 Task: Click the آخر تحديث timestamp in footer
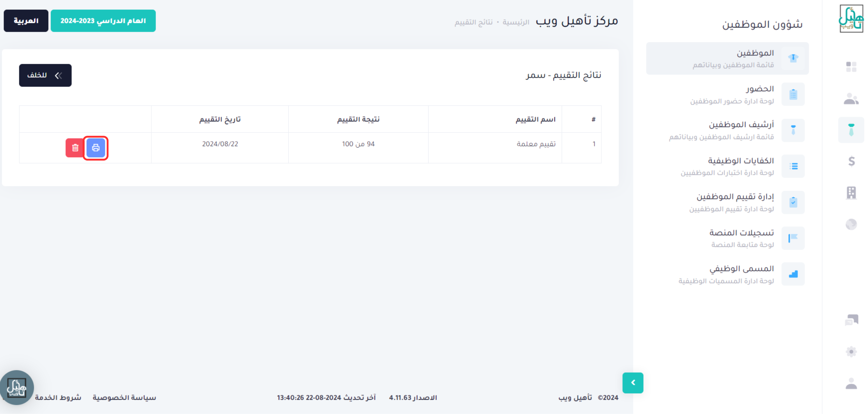[326, 398]
